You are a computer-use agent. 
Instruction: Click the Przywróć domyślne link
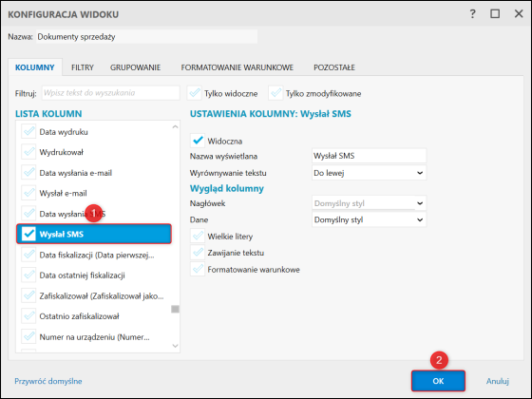click(48, 381)
